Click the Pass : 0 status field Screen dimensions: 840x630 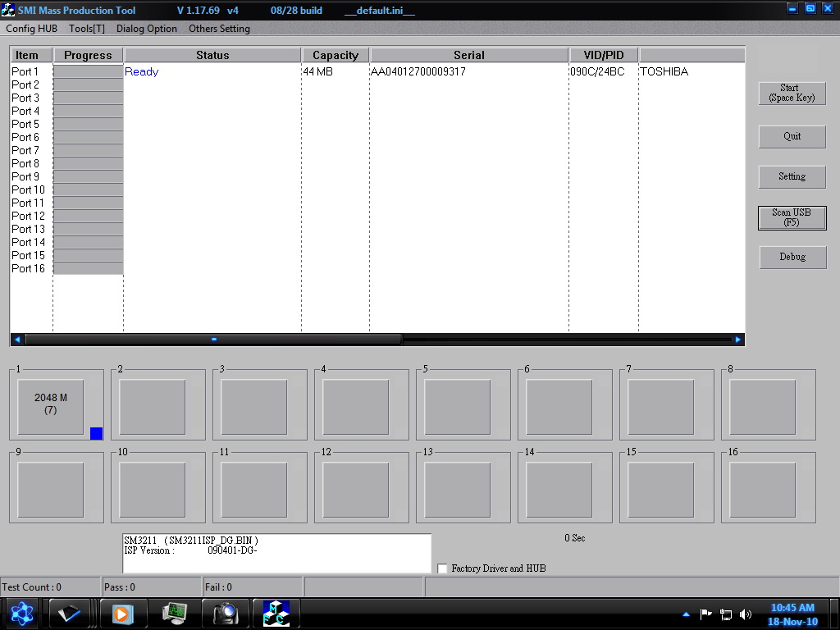tap(152, 587)
